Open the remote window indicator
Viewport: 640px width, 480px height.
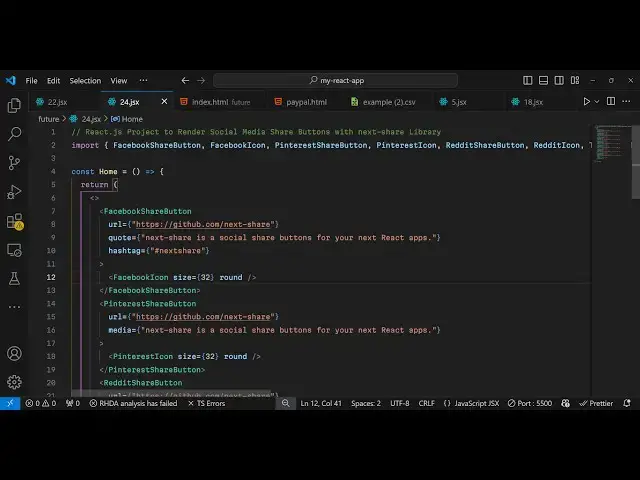pos(10,403)
